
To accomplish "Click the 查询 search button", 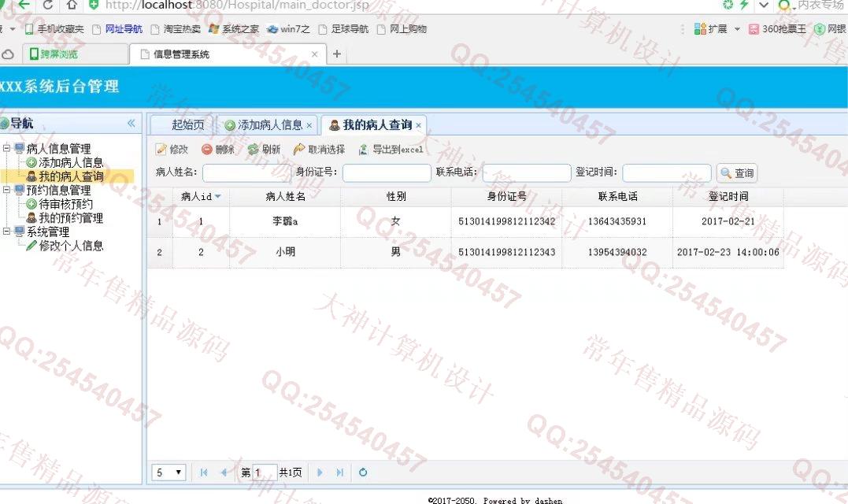I will click(737, 173).
